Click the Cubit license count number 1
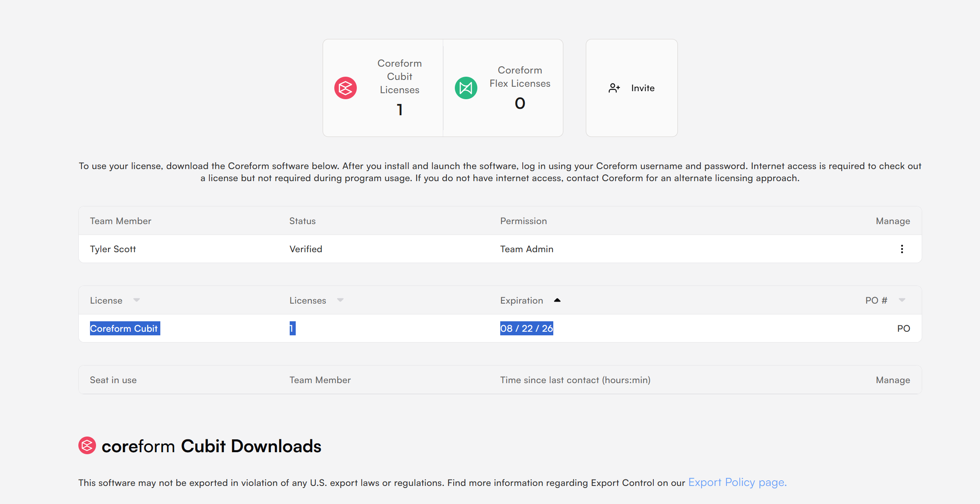 click(x=400, y=110)
